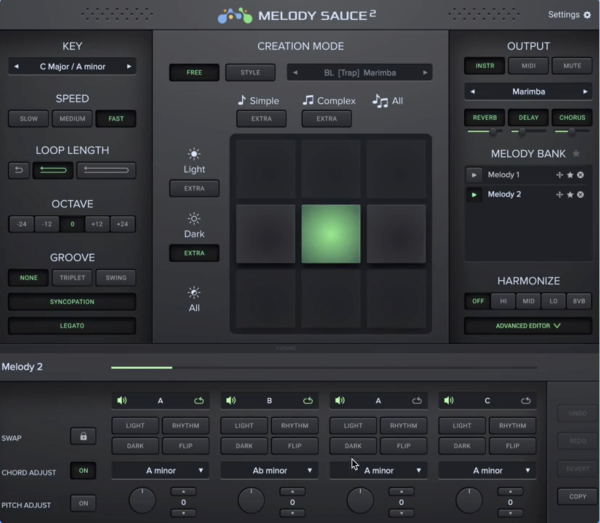Favorite Melody 2 with its star icon
The height and width of the screenshot is (523, 600).
pos(570,194)
